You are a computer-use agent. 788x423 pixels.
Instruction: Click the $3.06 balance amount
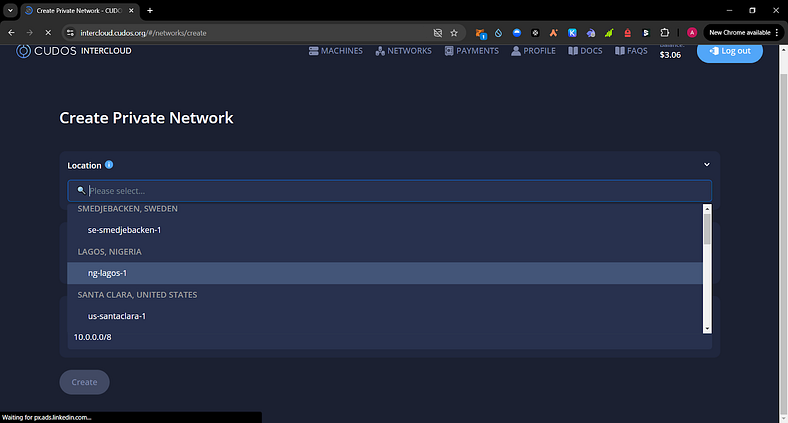coord(670,55)
